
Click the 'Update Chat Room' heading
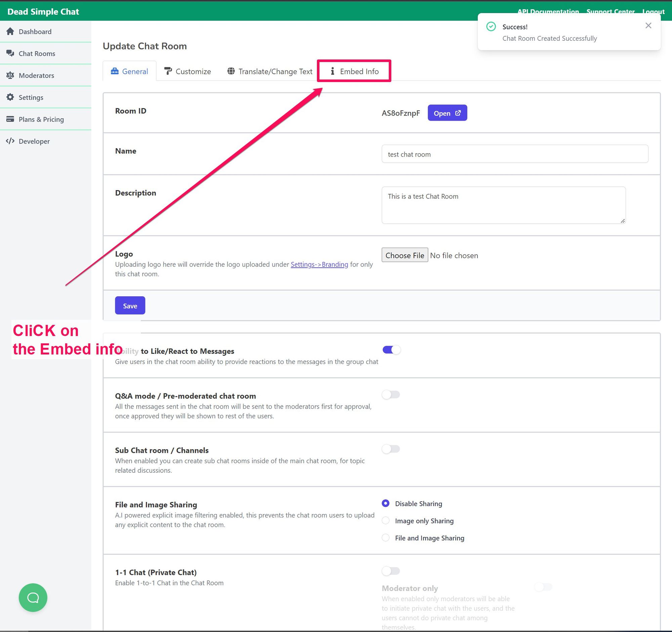tap(145, 46)
